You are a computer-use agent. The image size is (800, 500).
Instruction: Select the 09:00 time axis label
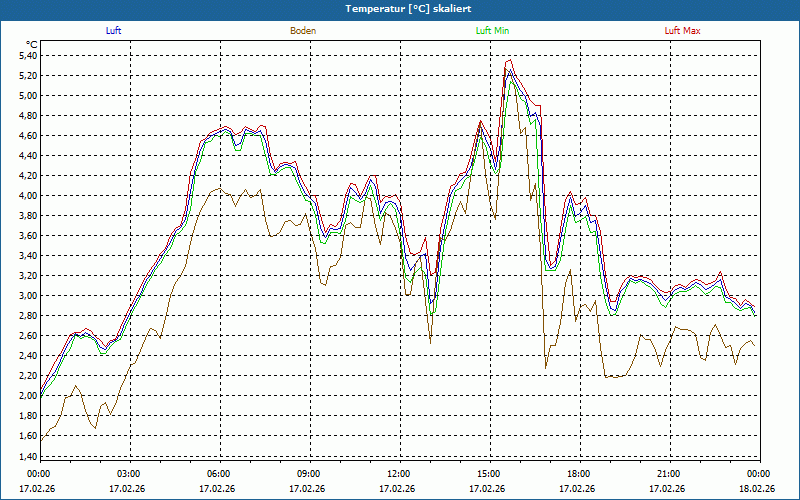click(309, 474)
